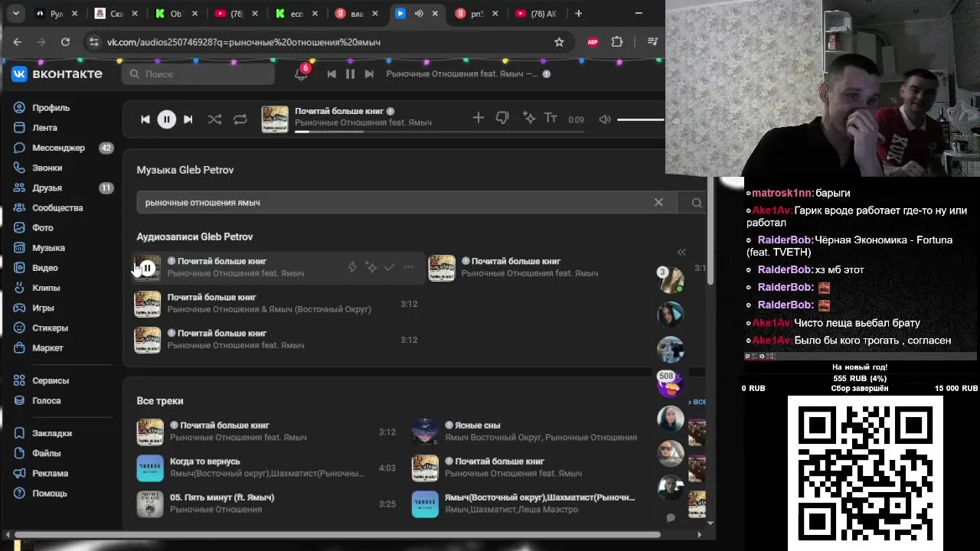Screen dimensions: 980x551
Task: Open Музыка in the sidebar
Action: coord(48,248)
